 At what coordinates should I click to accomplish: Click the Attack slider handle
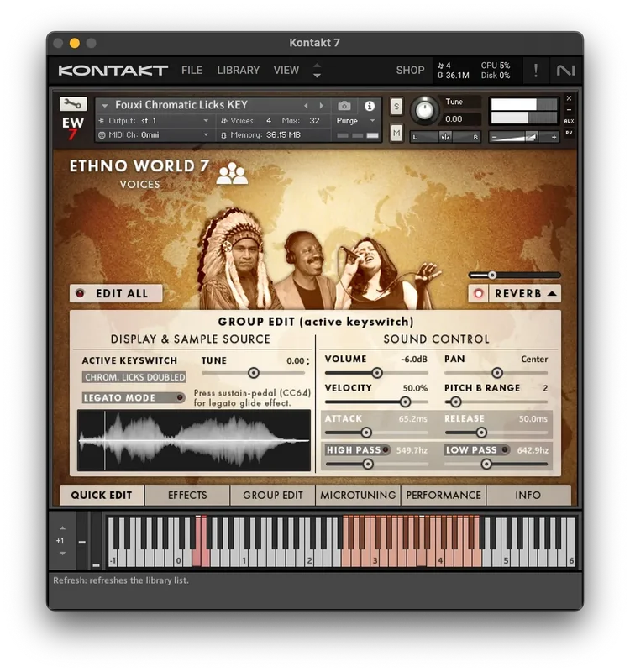[x=366, y=433]
